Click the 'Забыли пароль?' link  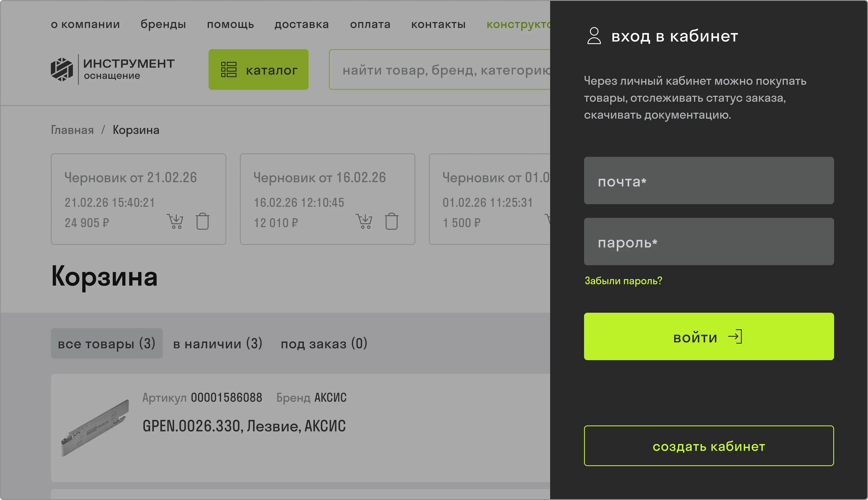point(623,281)
